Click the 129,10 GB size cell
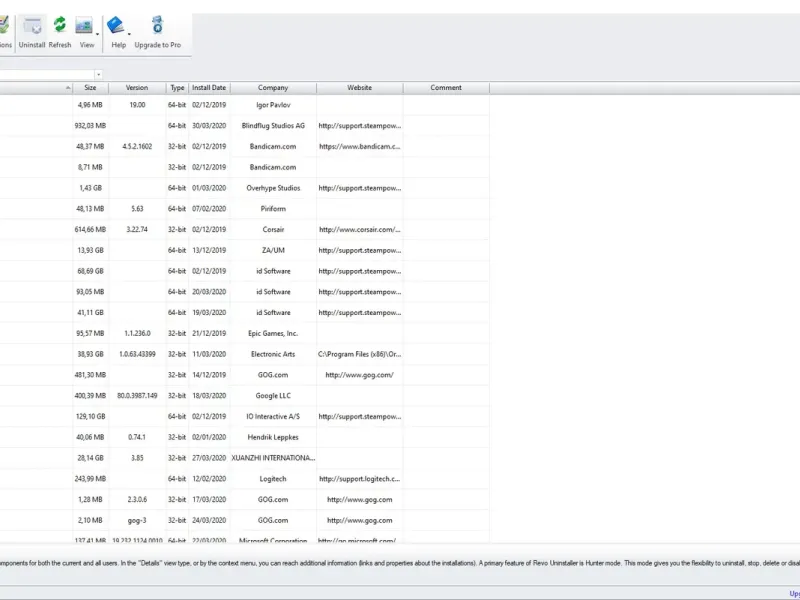The width and height of the screenshot is (800, 600). 90,417
